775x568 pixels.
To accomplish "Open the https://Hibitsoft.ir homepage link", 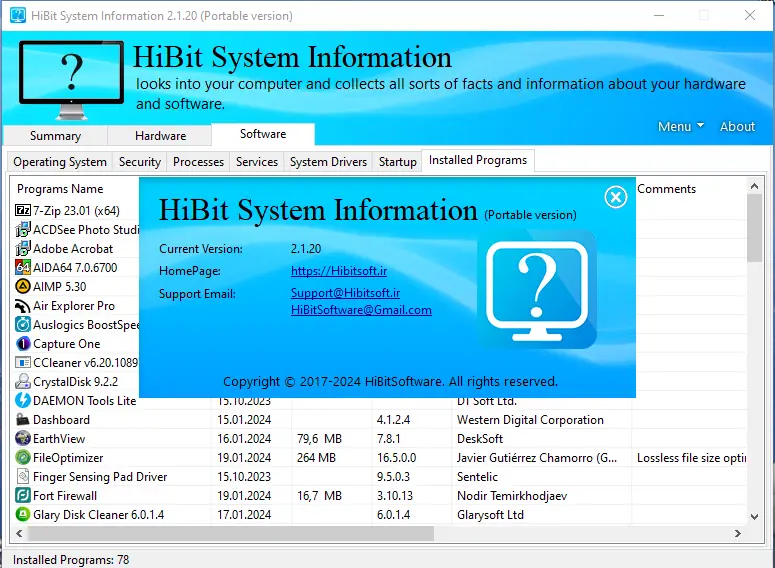I will pos(339,271).
